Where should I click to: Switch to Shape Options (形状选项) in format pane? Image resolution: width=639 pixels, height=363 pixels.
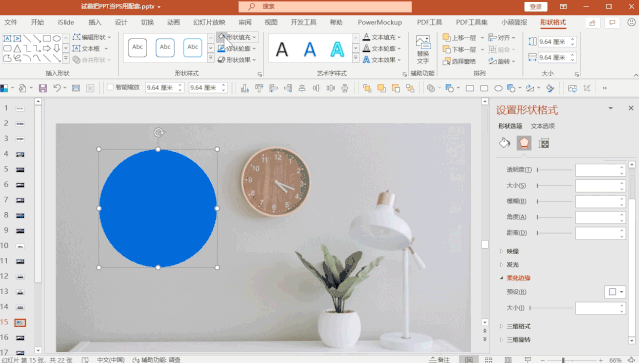510,126
